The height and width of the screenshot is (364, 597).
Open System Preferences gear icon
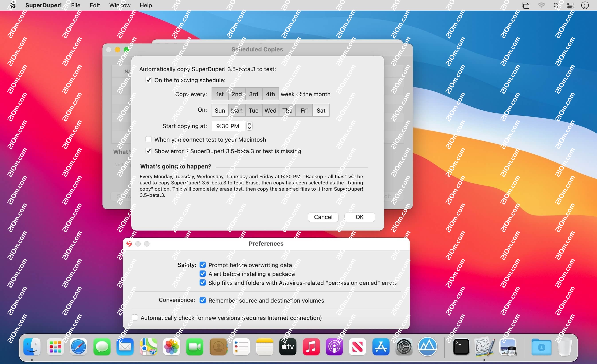(404, 347)
